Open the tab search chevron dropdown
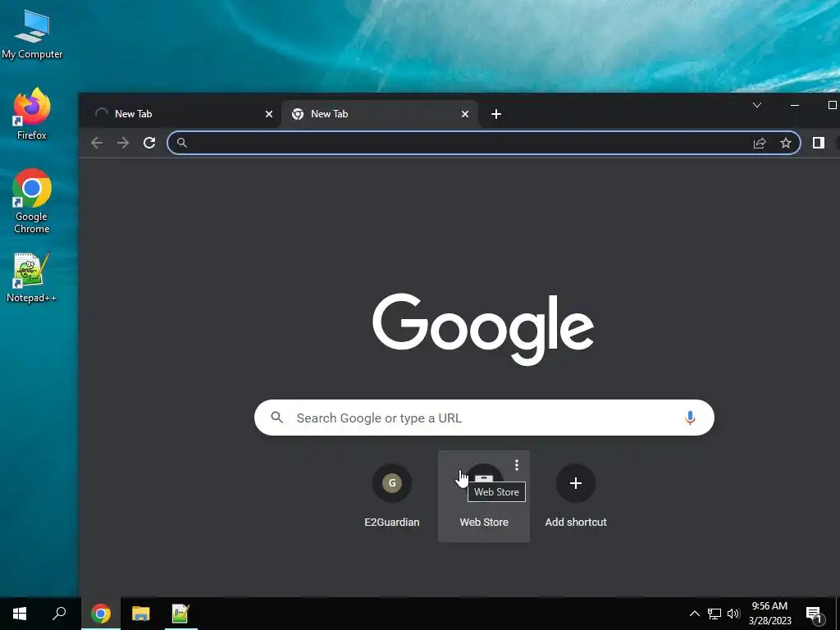 click(757, 105)
